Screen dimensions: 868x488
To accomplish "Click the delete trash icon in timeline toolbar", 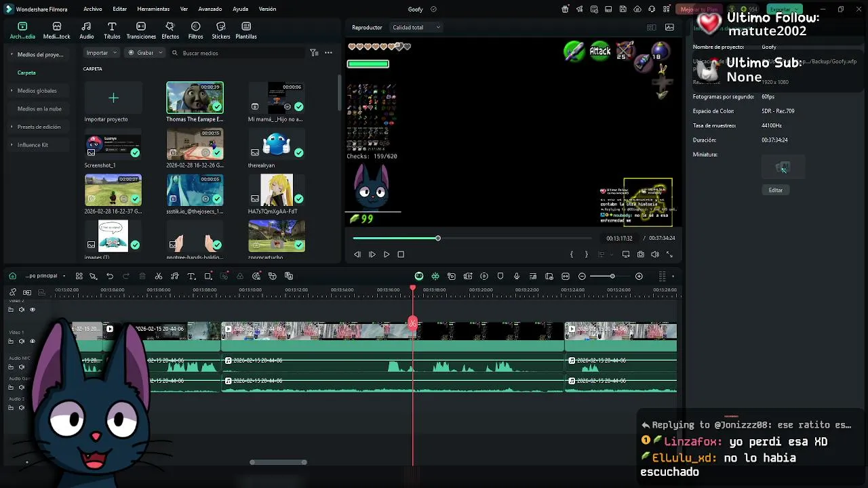I will point(142,276).
